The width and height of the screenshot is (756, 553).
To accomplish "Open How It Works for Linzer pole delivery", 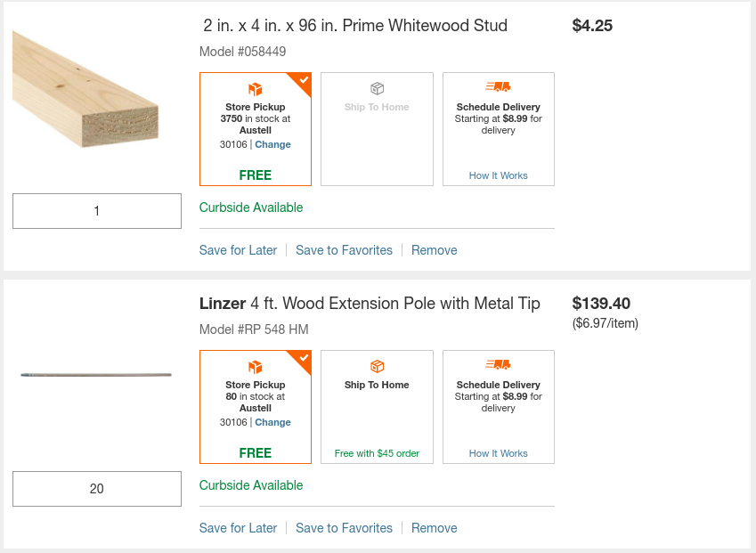I will 498,453.
